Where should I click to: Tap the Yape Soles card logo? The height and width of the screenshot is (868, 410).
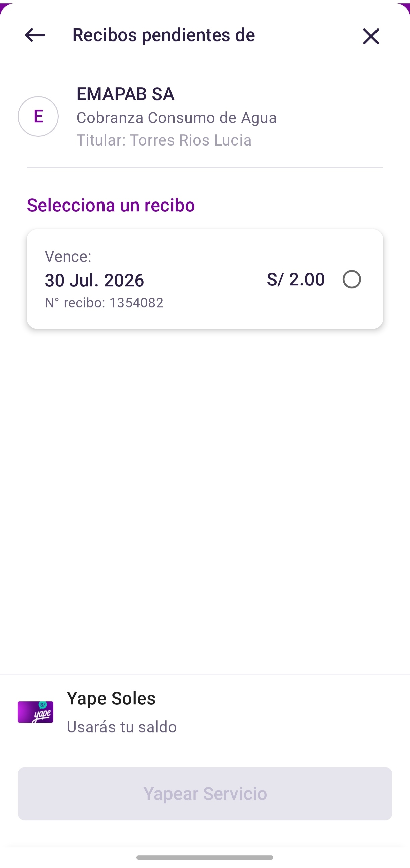(x=36, y=712)
